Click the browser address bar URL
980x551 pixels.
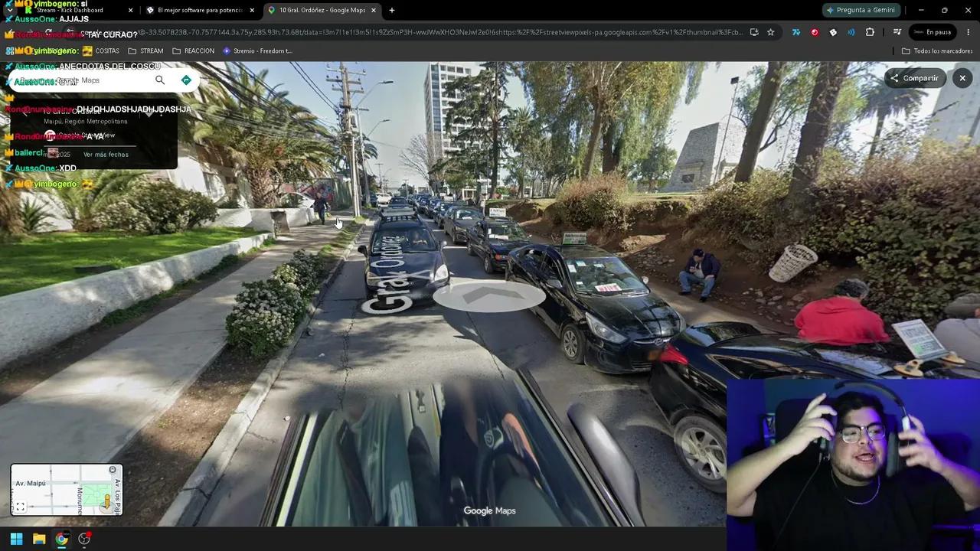(440, 32)
